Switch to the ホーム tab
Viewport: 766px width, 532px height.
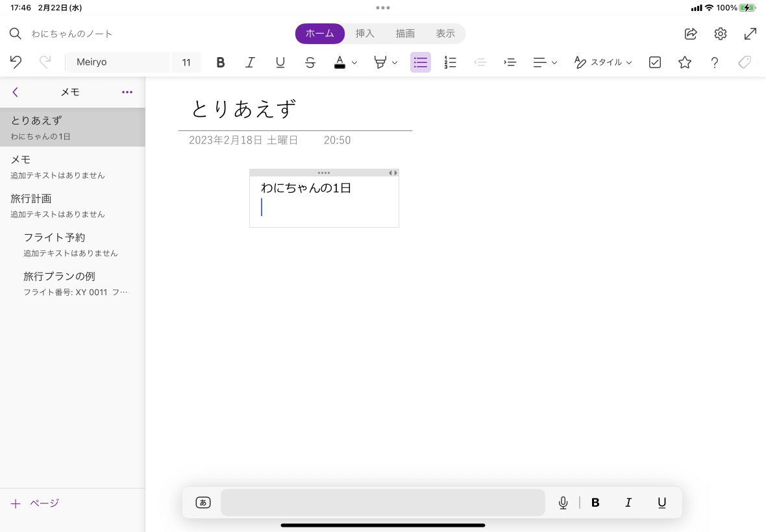point(320,34)
